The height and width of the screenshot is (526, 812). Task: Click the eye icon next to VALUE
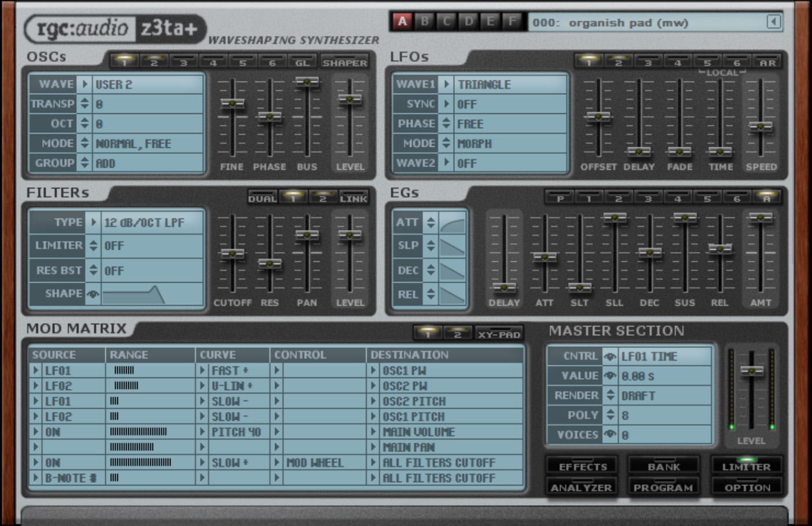(x=610, y=376)
